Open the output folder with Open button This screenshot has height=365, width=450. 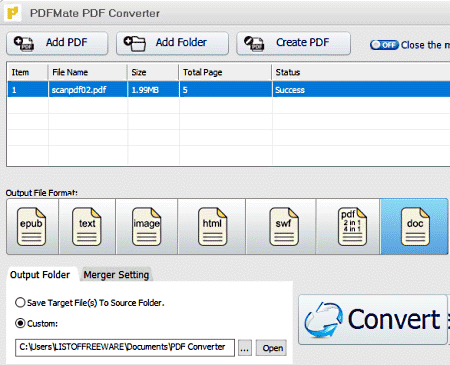[x=271, y=348]
